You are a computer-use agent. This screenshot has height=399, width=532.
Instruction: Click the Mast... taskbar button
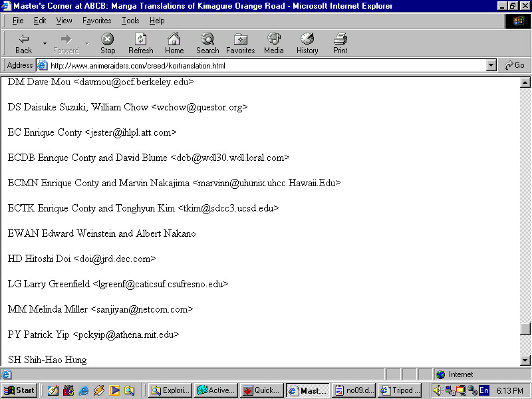pos(308,390)
